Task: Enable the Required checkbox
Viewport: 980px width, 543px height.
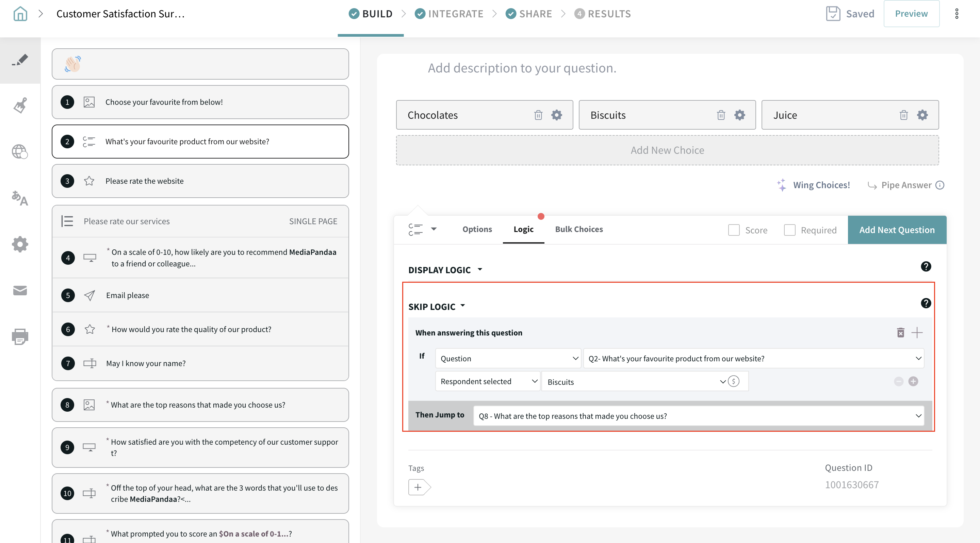Action: point(789,230)
